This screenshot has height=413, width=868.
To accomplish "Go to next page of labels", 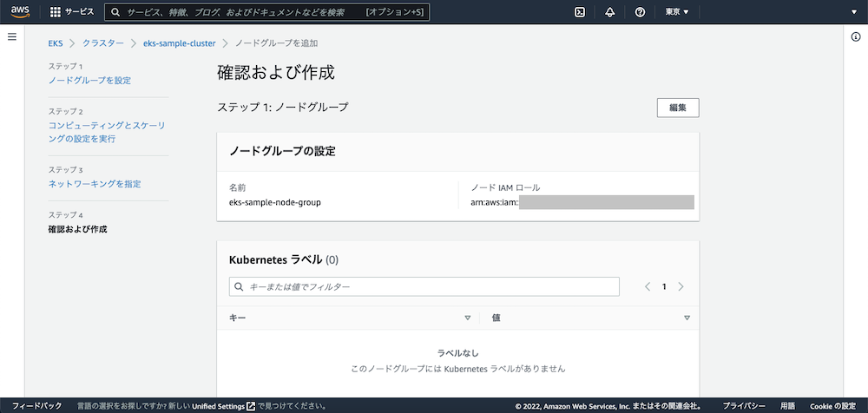I will tap(681, 286).
